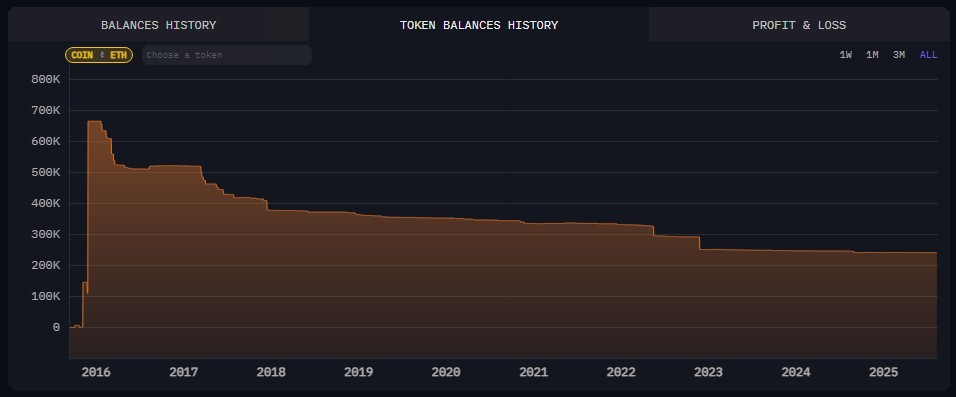Open the Choose a token field
The image size is (956, 397).
coord(227,55)
